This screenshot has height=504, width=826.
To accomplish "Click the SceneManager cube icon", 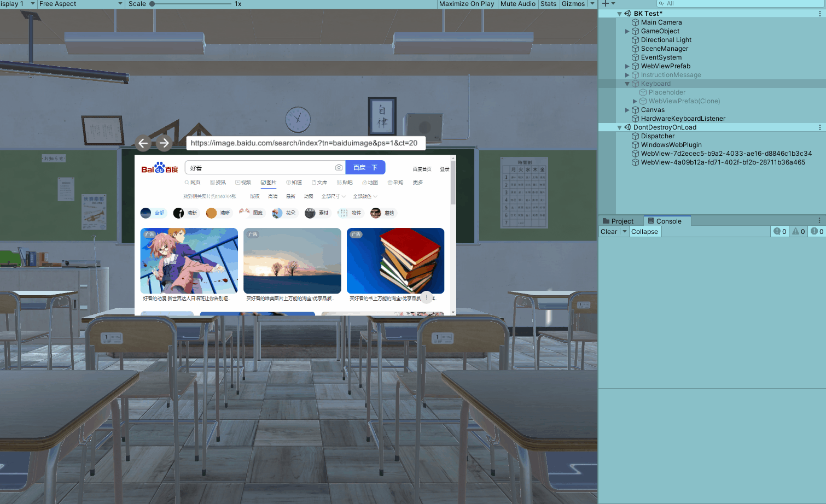I will [635, 49].
